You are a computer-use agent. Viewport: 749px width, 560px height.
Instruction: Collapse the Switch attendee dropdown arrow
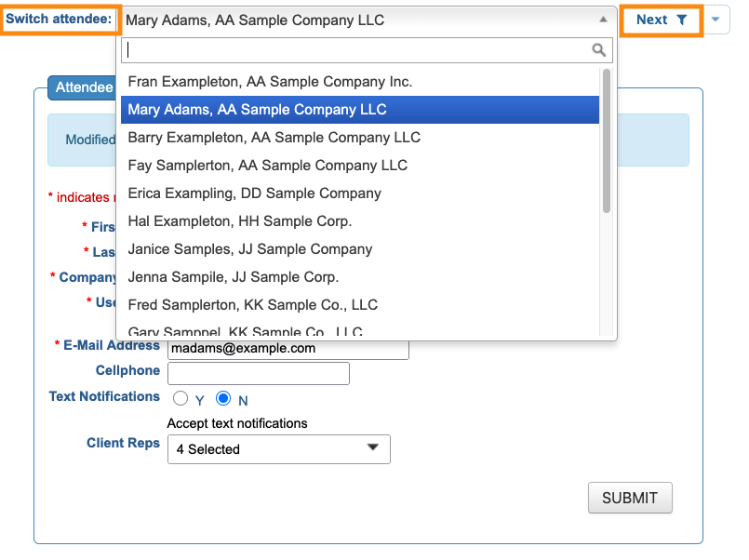tap(603, 20)
